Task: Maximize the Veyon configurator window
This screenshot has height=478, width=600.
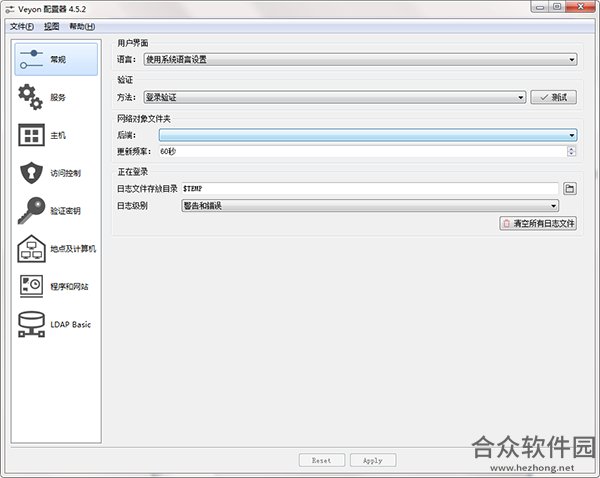Action: pos(557,7)
